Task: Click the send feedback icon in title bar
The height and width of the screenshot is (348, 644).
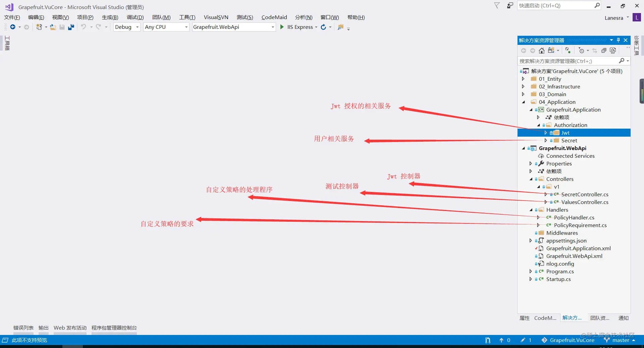Action: point(510,5)
